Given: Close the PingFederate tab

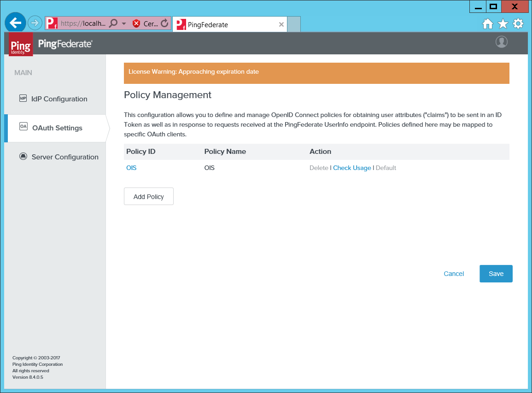Looking at the screenshot, I should tap(281, 24).
